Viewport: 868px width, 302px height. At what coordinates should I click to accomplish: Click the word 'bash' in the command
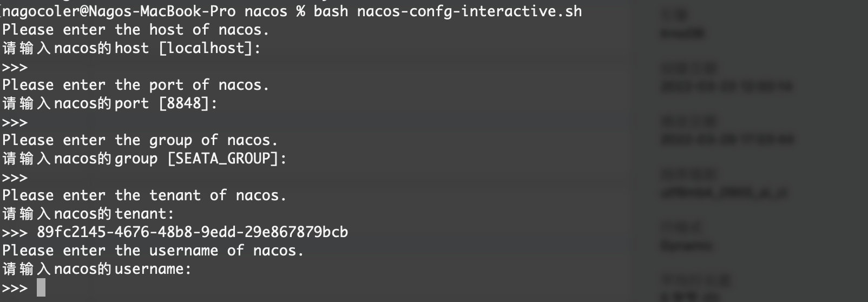tap(331, 11)
